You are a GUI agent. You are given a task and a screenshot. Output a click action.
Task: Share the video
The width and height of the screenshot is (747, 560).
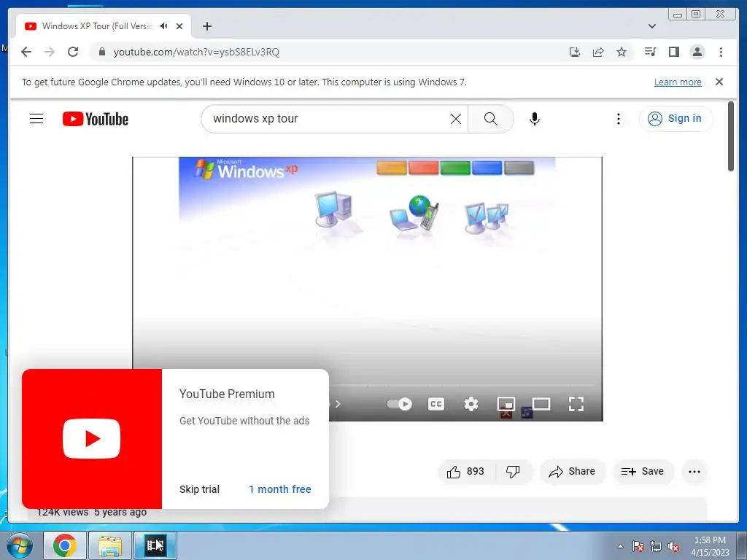click(572, 472)
